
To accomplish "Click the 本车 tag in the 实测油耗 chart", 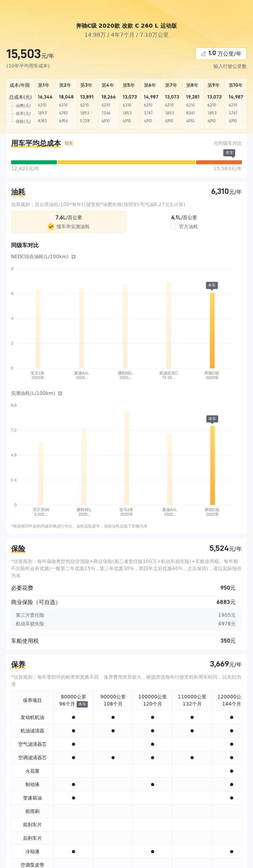I will (212, 419).
